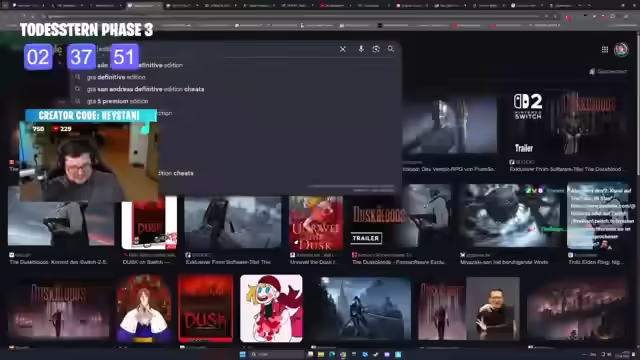This screenshot has height=360, width=640.
Task: Select suggestion 'gta definitive edition'
Action: tap(116, 77)
